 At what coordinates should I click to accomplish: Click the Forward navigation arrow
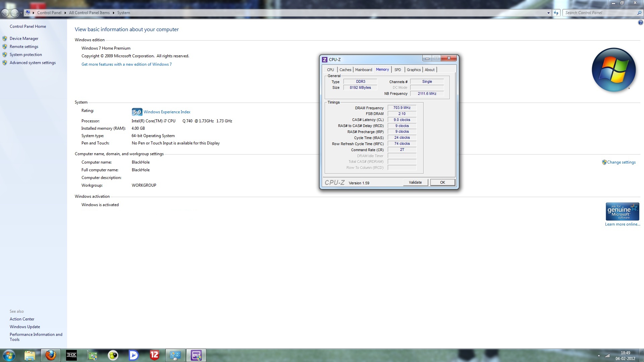pos(14,13)
